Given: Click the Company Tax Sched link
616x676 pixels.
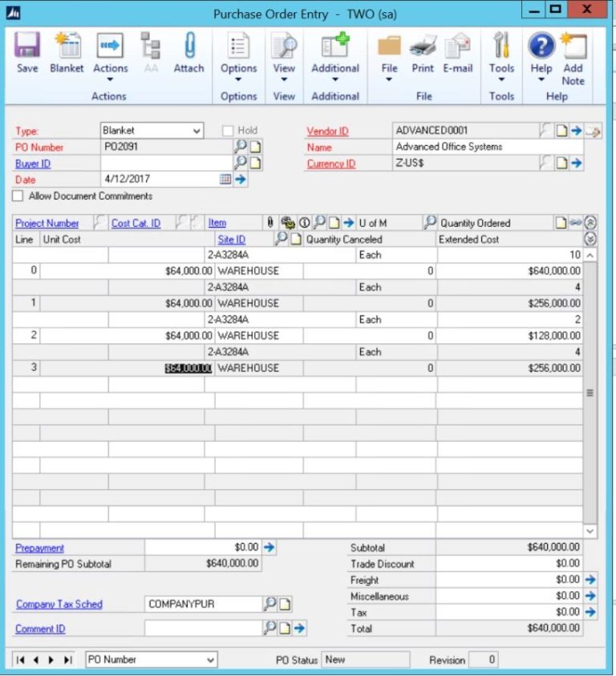Looking at the screenshot, I should click(59, 605).
